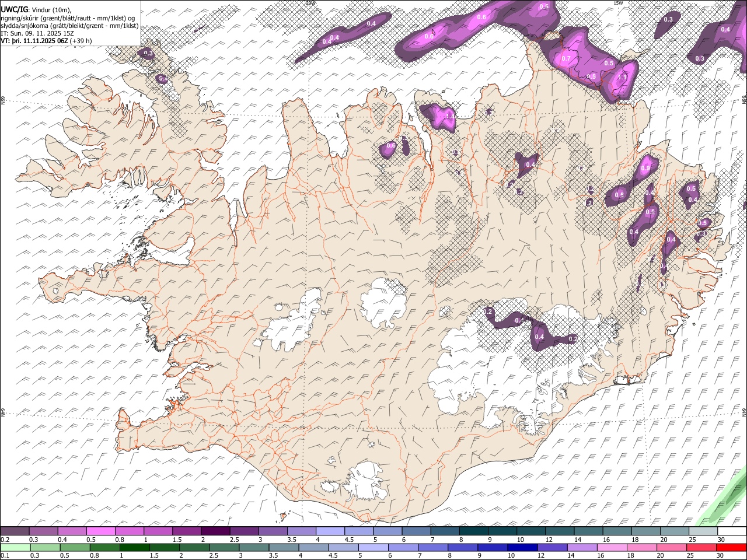This screenshot has width=747, height=560.
Task: Click lower legend grey-blue swatch for 4
Action: point(313,547)
